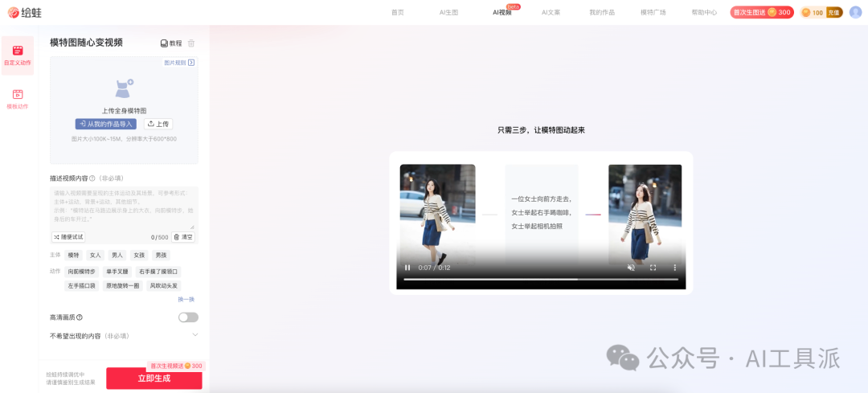Select the AI视频 nav tab
This screenshot has height=393, width=868.
coord(502,12)
